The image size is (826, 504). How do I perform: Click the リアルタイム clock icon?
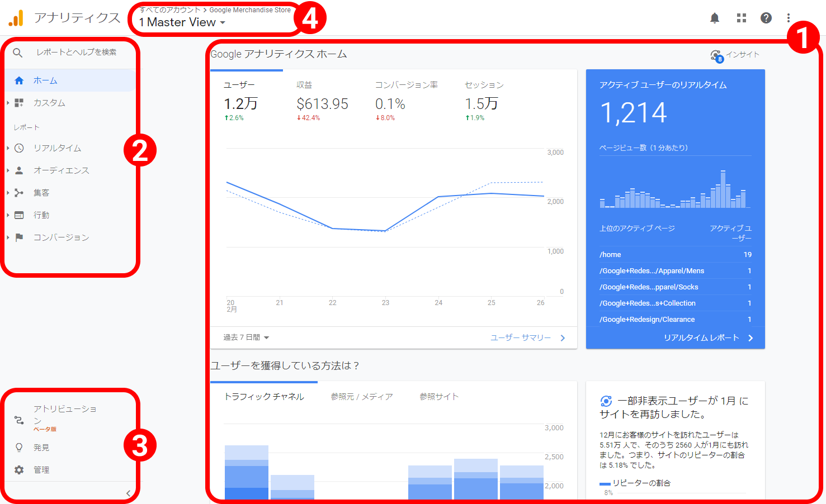click(19, 148)
